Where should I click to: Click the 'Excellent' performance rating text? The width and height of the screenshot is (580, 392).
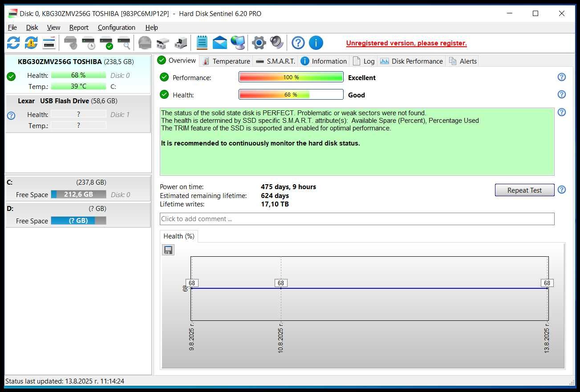pyautogui.click(x=362, y=77)
